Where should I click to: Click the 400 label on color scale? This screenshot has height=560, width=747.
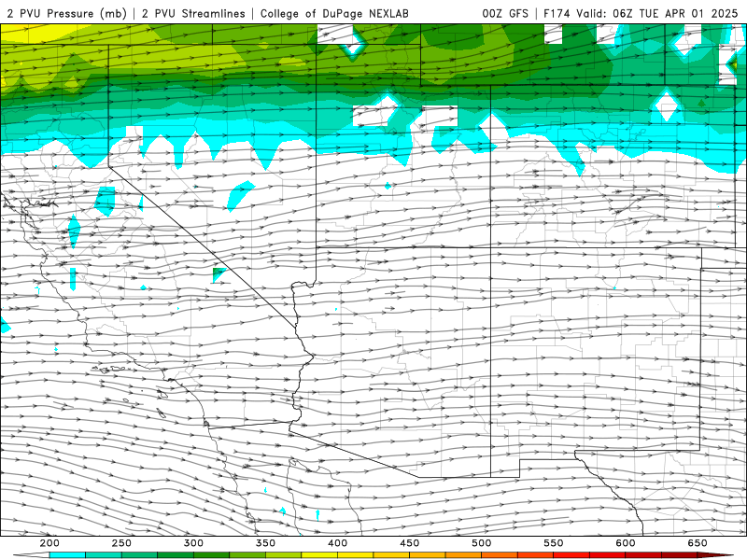pos(337,543)
